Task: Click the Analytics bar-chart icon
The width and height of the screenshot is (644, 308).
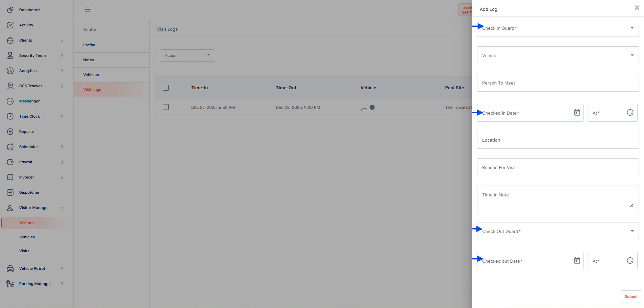Action: [10, 71]
